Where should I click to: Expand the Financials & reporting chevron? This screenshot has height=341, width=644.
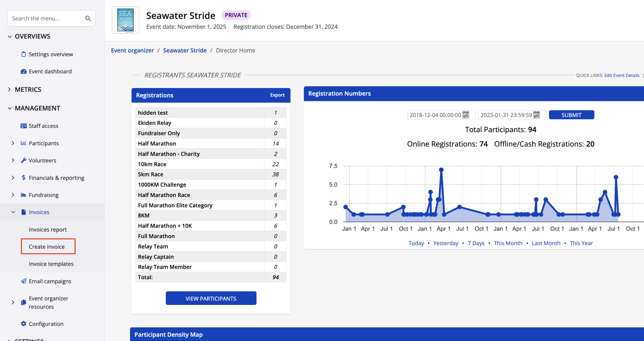[x=13, y=178]
